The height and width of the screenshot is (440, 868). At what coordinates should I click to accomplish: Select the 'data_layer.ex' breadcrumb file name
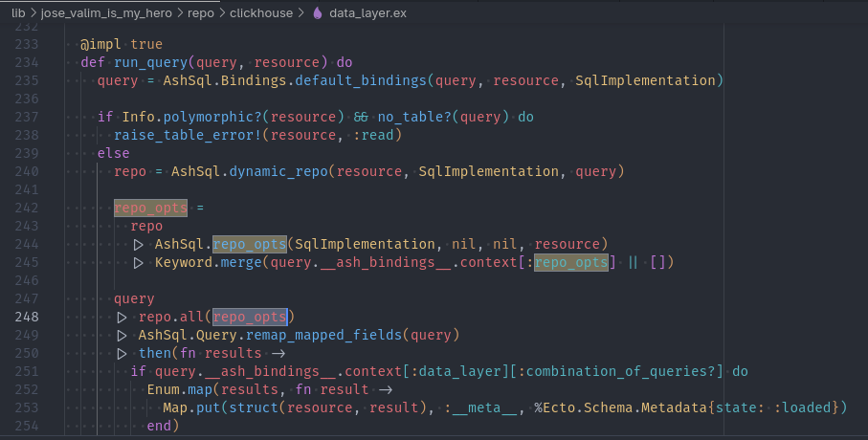pos(367,13)
